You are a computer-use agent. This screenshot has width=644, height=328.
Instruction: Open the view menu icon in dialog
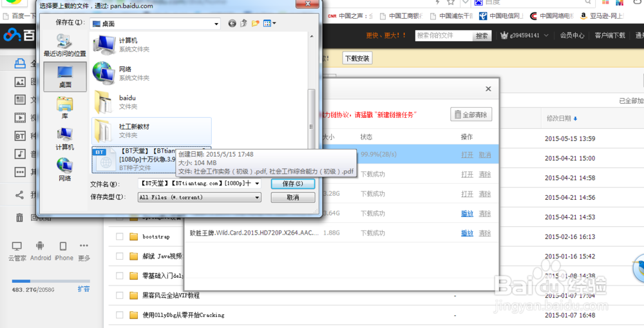pos(269,23)
